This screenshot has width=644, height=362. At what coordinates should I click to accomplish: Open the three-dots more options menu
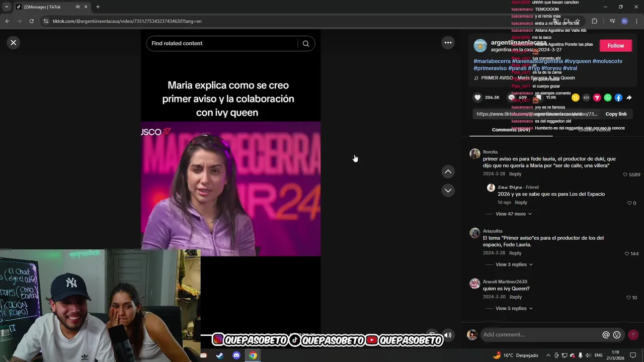pos(448,43)
